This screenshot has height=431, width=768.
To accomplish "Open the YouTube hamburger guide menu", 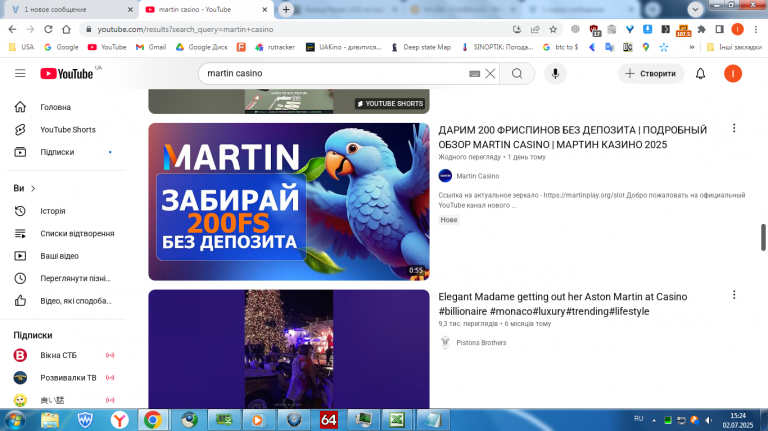I will click(x=20, y=73).
